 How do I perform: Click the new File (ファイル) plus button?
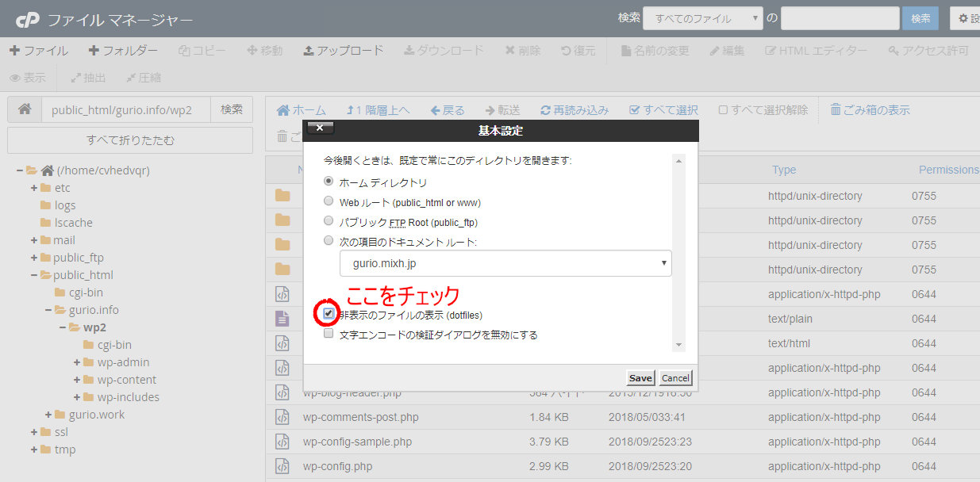point(38,51)
